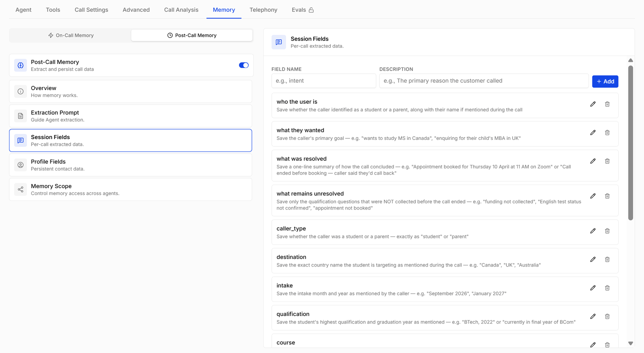This screenshot has height=353, width=644.
Task: Edit the caller_type field
Action: (x=593, y=231)
